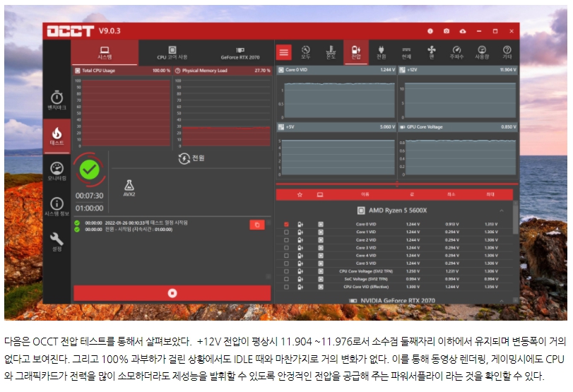
Task: Open the 벤치마크 benchmark stopwatch section
Action: [57, 100]
